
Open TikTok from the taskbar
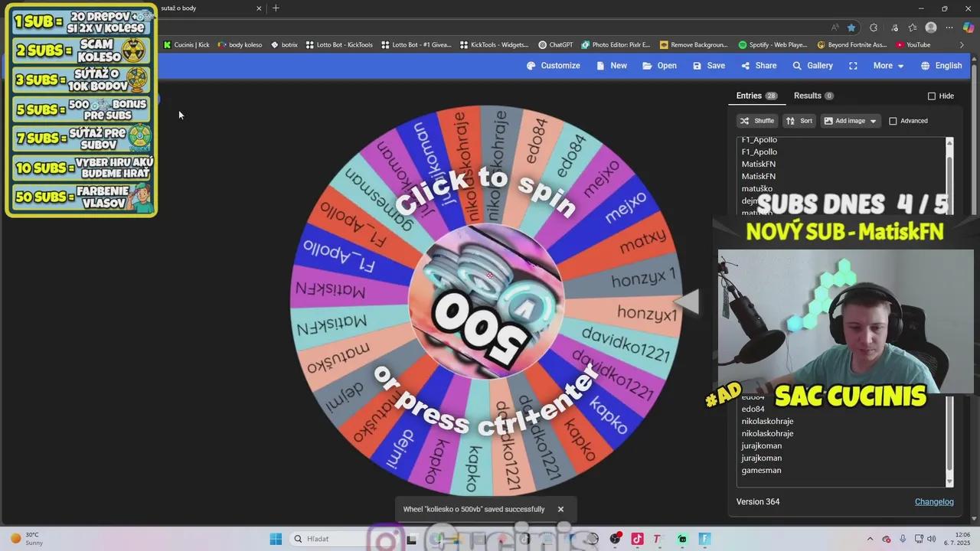[x=637, y=539]
